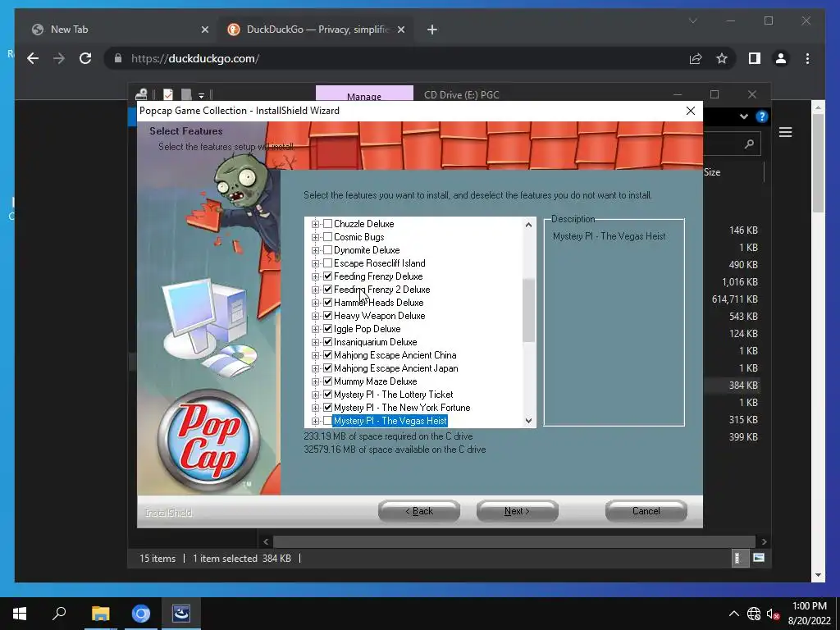Share this page icon
Screen dimensions: 840x630
tap(696, 58)
